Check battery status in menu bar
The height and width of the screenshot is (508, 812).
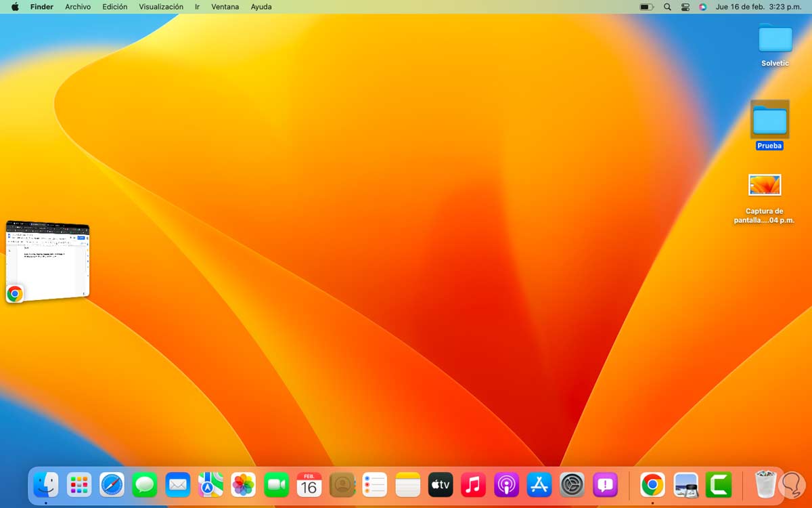click(x=647, y=7)
